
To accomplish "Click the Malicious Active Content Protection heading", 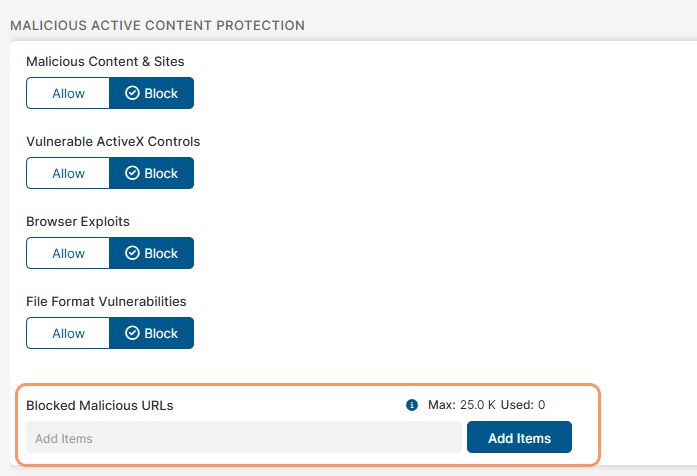I will (x=157, y=25).
